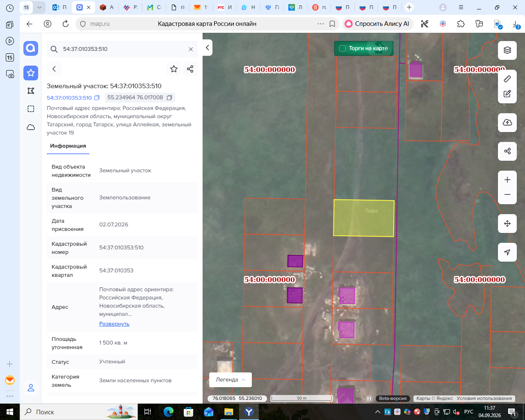
Task: Open the map layers button
Action: (x=507, y=50)
